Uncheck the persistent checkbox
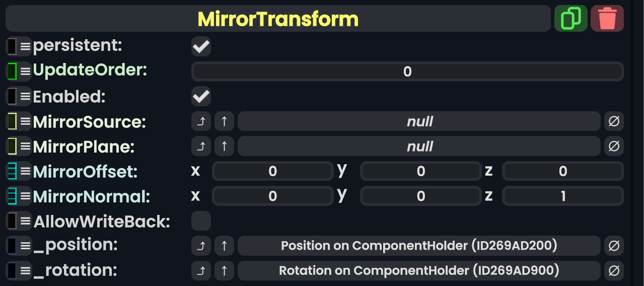The image size is (644, 286). click(201, 47)
